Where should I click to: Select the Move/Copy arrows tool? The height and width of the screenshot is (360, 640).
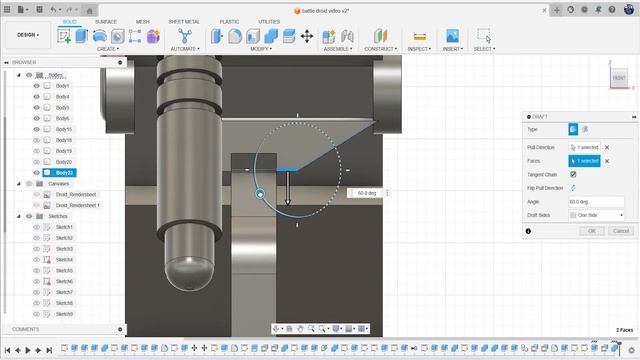pos(307,36)
